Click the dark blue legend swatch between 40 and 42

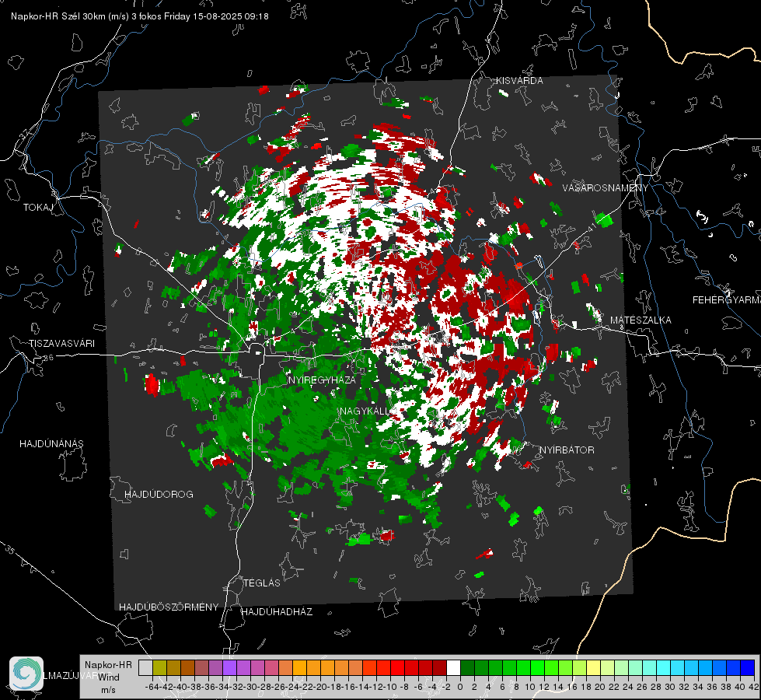(748, 667)
